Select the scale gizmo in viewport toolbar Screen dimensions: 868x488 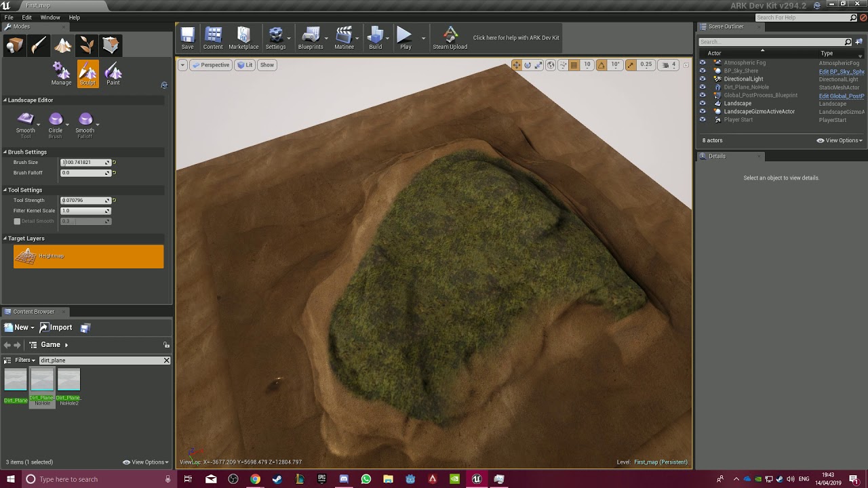point(538,65)
